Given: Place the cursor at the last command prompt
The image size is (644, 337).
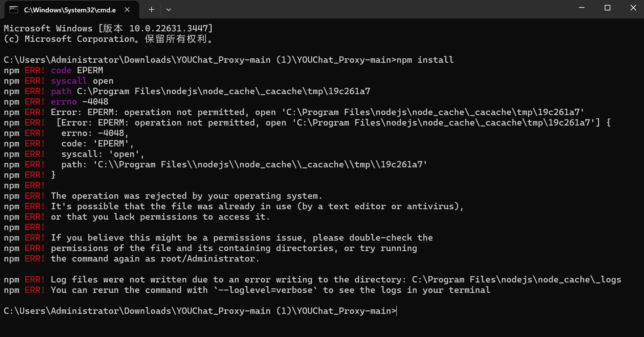Looking at the screenshot, I should [396, 311].
